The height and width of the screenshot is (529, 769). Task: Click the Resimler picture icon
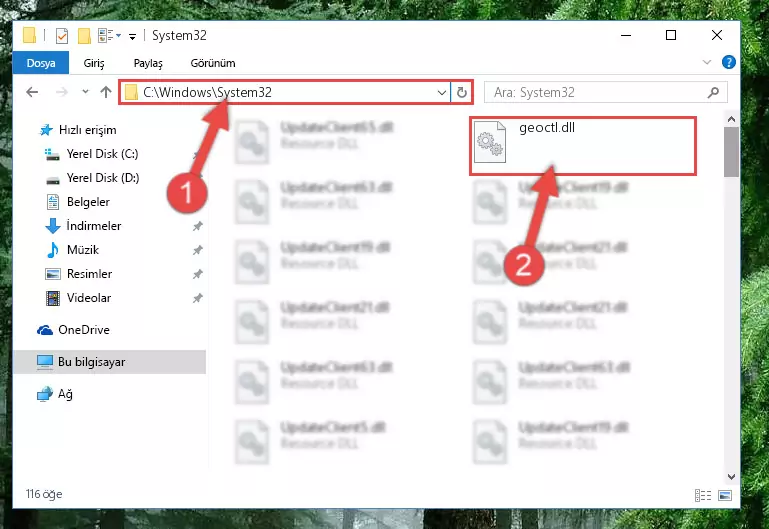click(52, 274)
